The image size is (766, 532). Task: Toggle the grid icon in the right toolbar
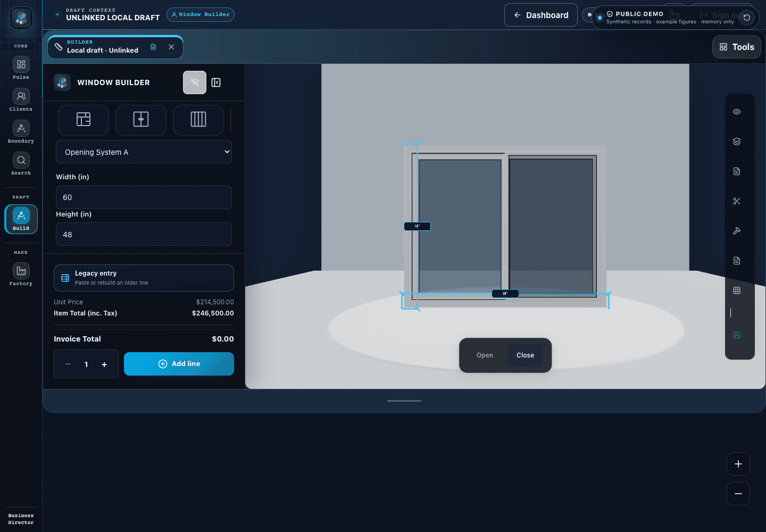(737, 290)
